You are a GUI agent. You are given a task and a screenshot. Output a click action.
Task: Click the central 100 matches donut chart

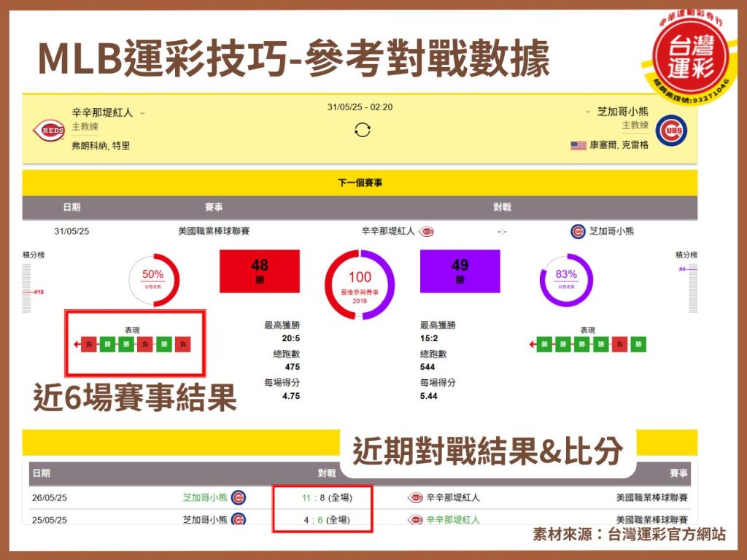coord(360,285)
